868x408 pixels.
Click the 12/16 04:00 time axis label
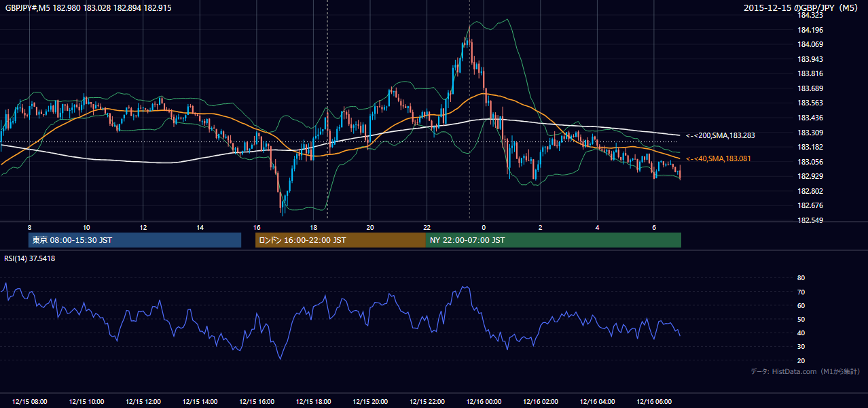(x=597, y=402)
